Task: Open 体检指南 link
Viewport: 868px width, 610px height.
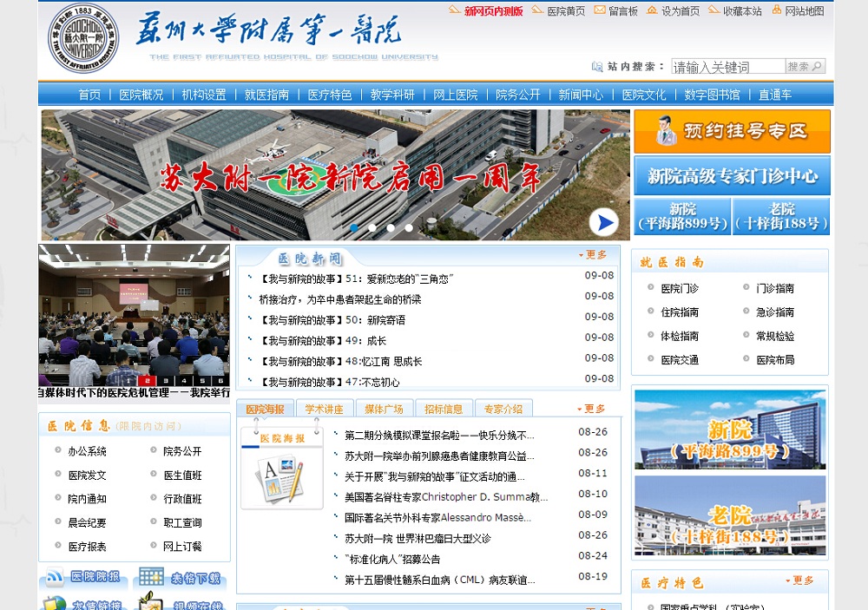Action: coord(680,336)
